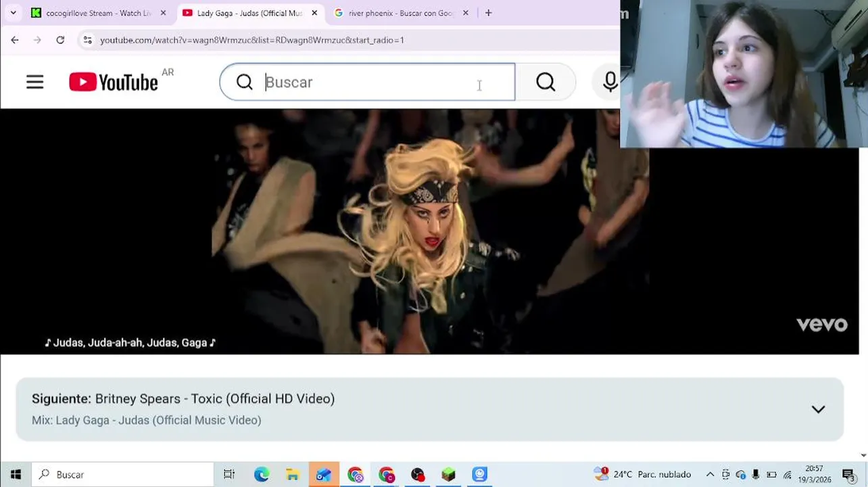Open Wi-Fi network settings tray icon
This screenshot has width=868, height=487.
coord(787,474)
